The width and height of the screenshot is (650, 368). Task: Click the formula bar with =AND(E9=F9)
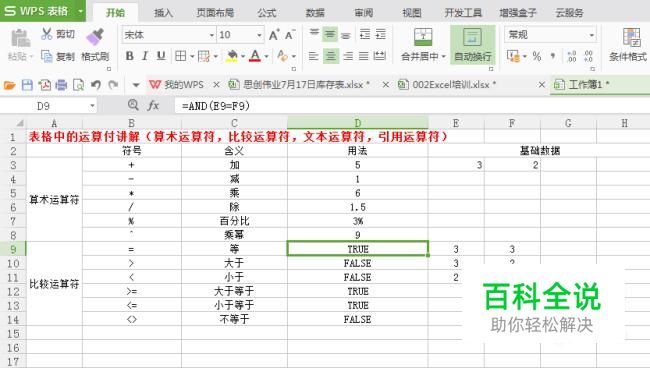(412, 106)
